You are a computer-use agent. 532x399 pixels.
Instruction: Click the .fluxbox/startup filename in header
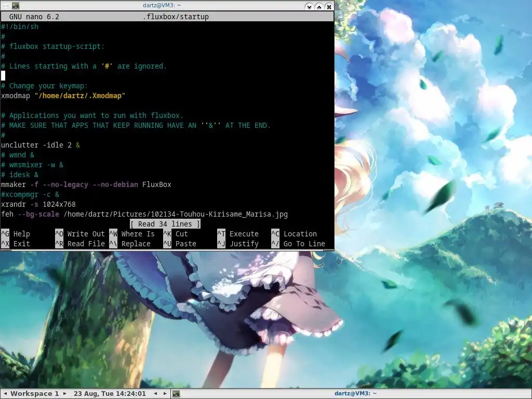tap(176, 17)
